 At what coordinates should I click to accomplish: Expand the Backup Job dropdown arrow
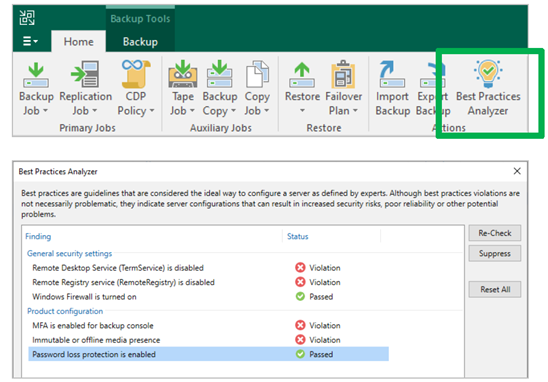[x=45, y=111]
